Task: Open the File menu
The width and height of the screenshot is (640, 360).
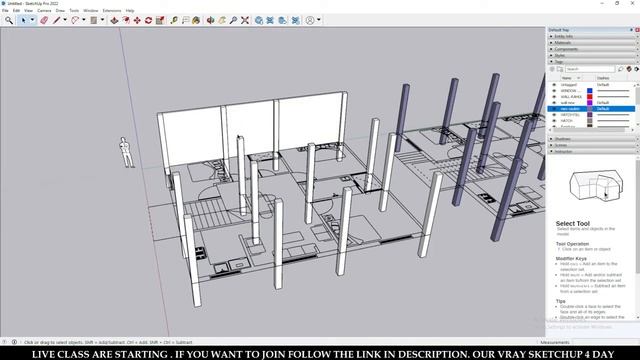Action: 5,11
